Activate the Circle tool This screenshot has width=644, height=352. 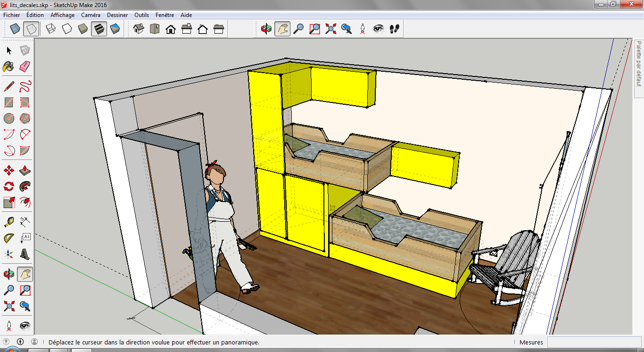pos(9,118)
